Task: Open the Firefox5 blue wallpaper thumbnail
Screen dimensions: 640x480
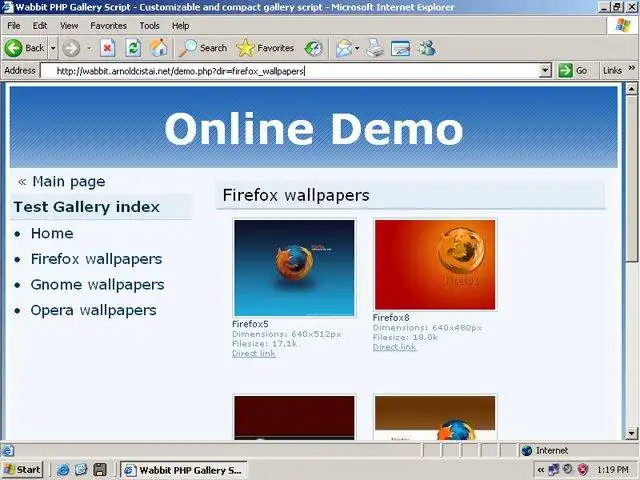Action: click(x=294, y=268)
